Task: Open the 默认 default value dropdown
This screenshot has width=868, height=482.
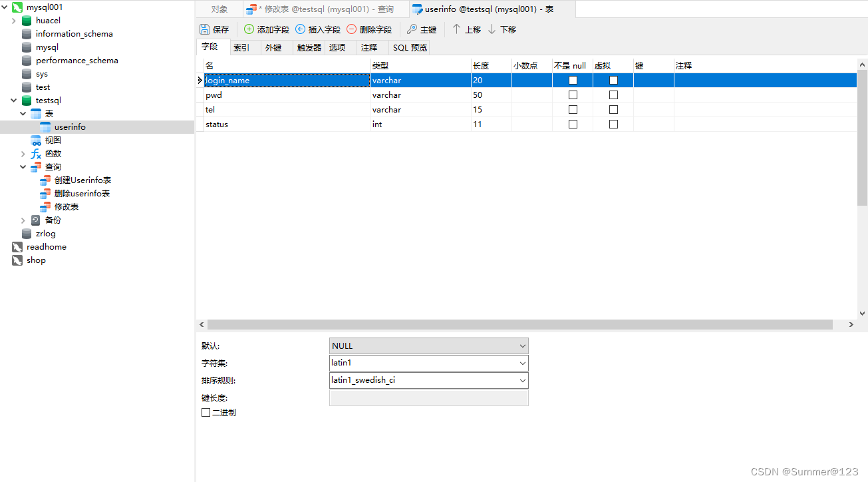Action: coord(522,346)
